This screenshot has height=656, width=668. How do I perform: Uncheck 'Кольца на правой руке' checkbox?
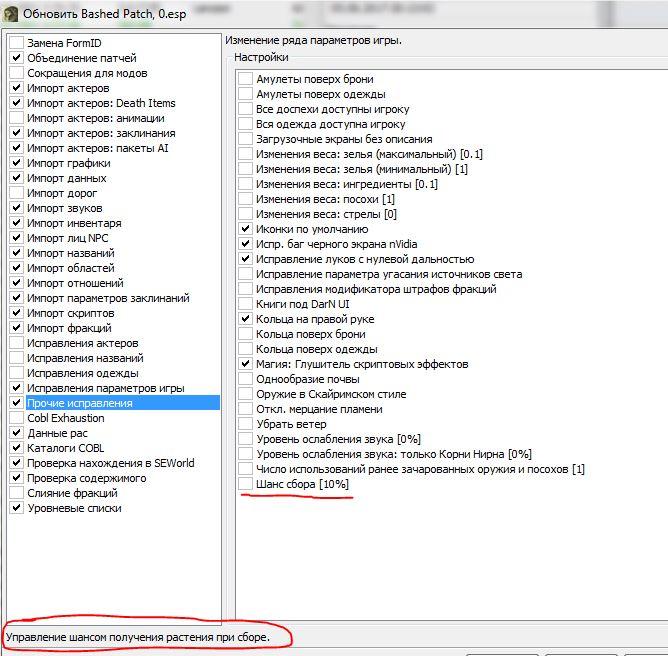[246, 319]
